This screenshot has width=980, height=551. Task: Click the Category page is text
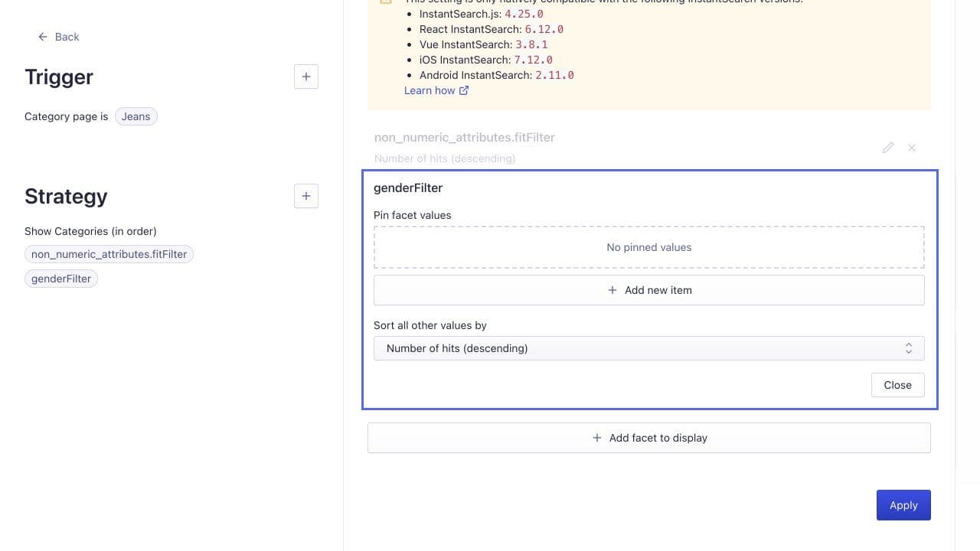(x=67, y=116)
